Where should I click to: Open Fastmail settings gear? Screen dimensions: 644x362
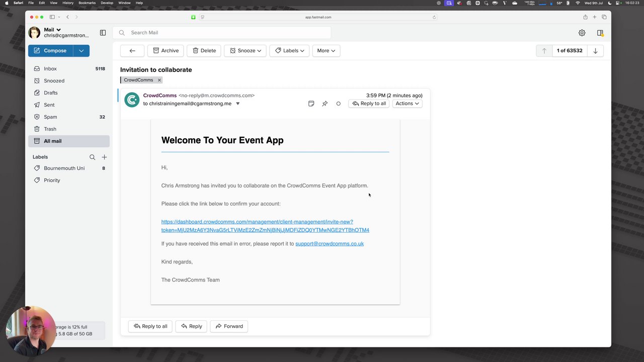582,33
